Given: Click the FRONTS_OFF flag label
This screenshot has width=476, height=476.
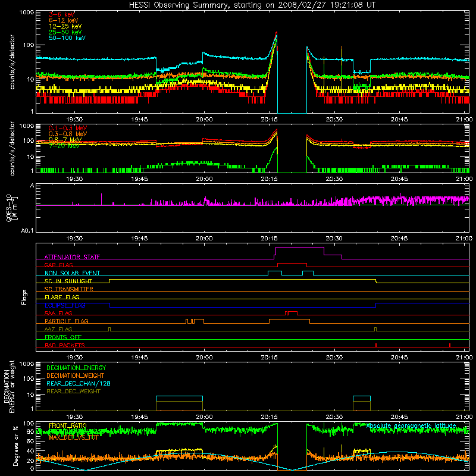Looking at the screenshot, I should pyautogui.click(x=63, y=337).
